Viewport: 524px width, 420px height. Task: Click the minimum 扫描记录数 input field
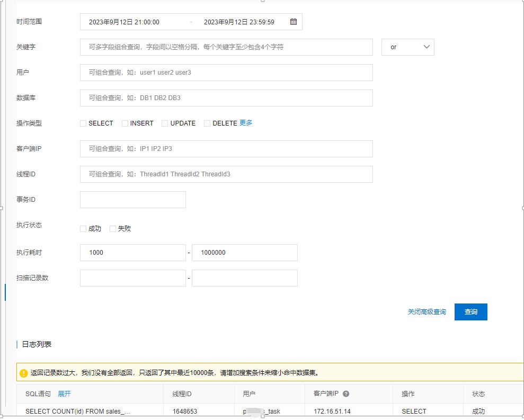(x=133, y=278)
